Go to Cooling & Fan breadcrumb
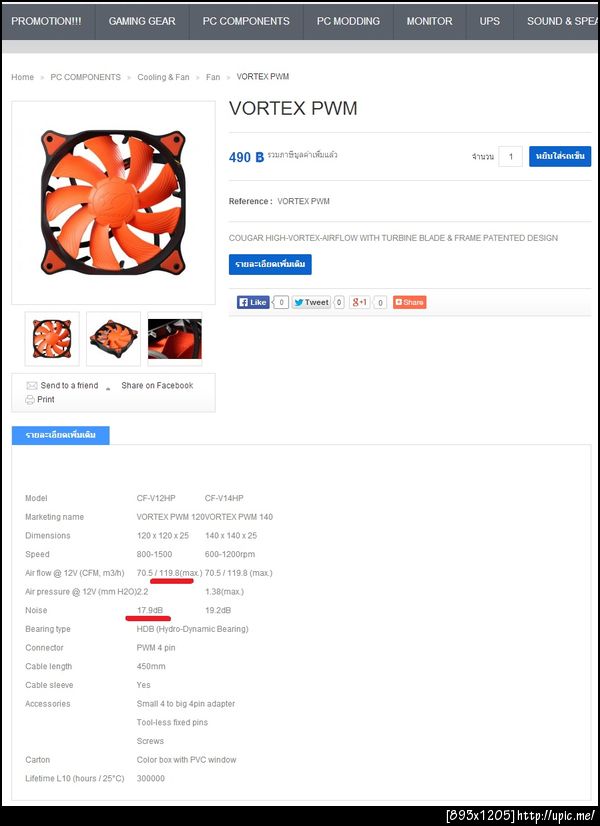 (x=163, y=77)
